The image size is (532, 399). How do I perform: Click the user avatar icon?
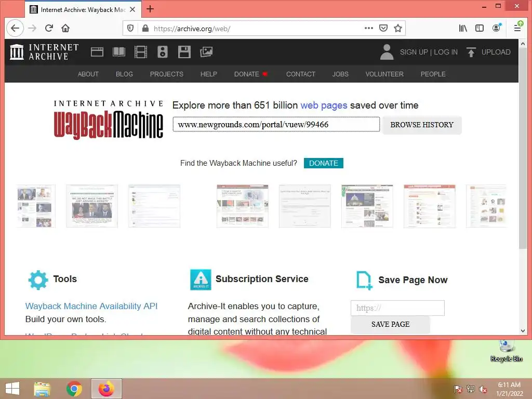pyautogui.click(x=387, y=52)
